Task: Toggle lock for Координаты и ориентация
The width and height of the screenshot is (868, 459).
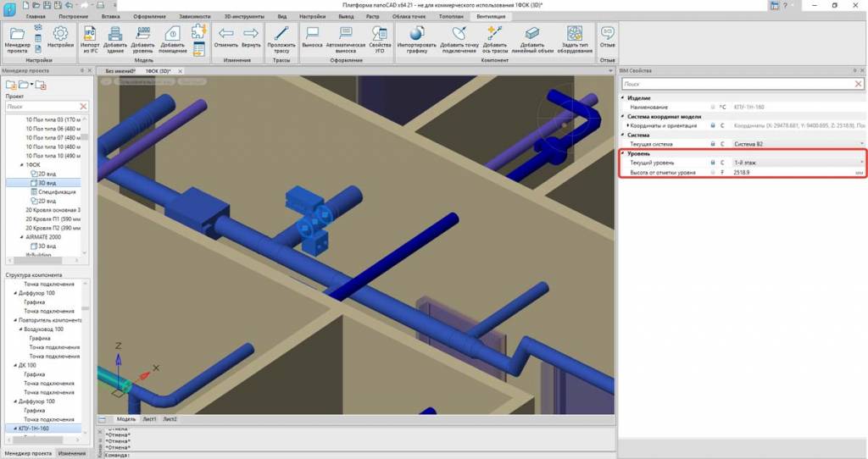Action: [712, 125]
